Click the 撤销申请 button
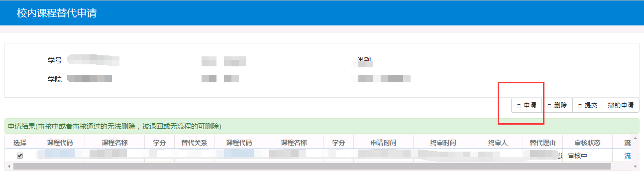The image size is (644, 191). (x=621, y=105)
